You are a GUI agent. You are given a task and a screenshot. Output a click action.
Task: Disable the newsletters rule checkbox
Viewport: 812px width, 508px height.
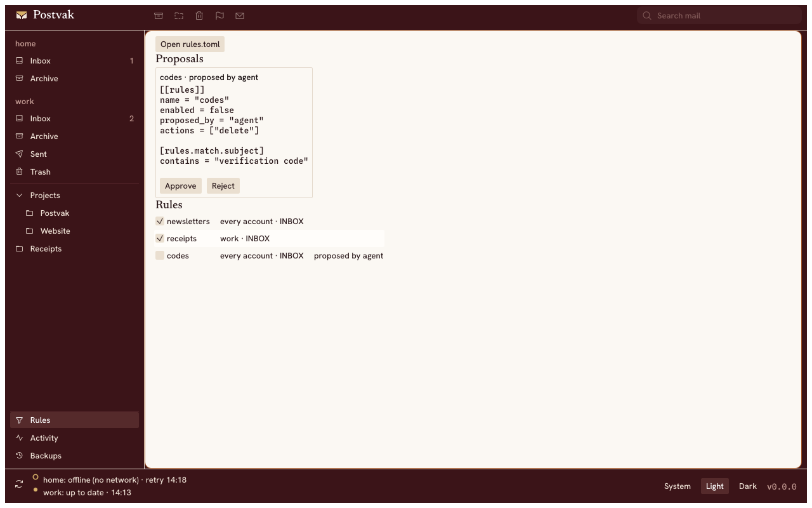[160, 221]
